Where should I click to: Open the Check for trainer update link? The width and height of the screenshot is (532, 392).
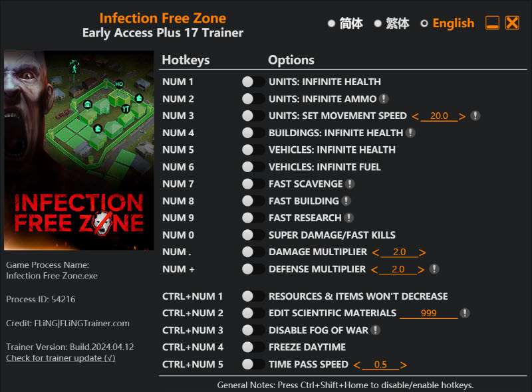tap(61, 357)
